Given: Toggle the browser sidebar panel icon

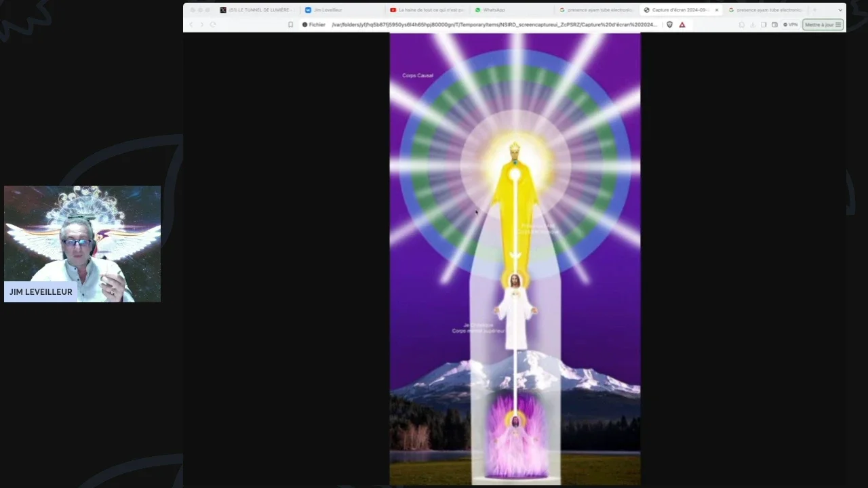Looking at the screenshot, I should [764, 24].
